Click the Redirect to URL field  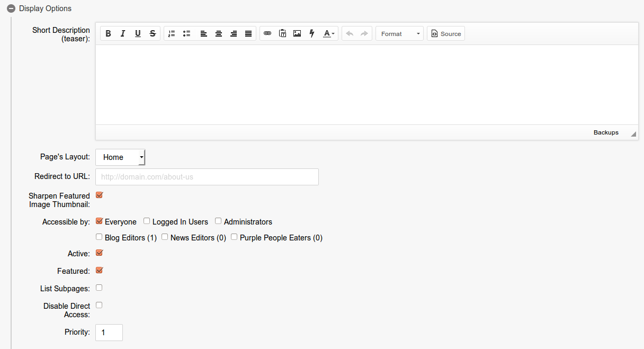(207, 177)
